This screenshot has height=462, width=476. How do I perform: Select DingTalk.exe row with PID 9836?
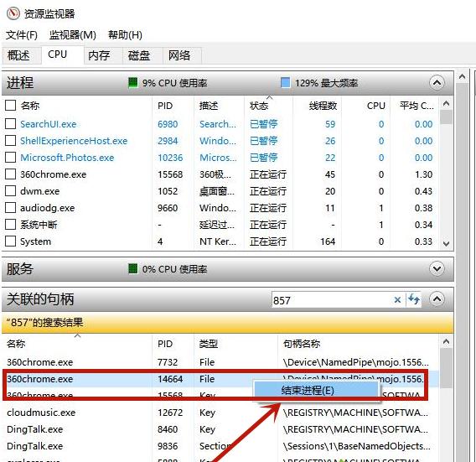click(x=220, y=446)
